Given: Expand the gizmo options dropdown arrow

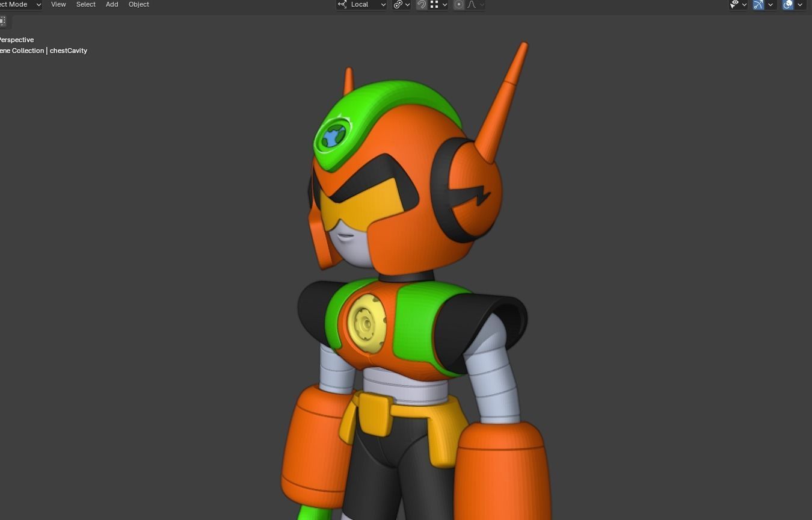Looking at the screenshot, I should point(770,4).
